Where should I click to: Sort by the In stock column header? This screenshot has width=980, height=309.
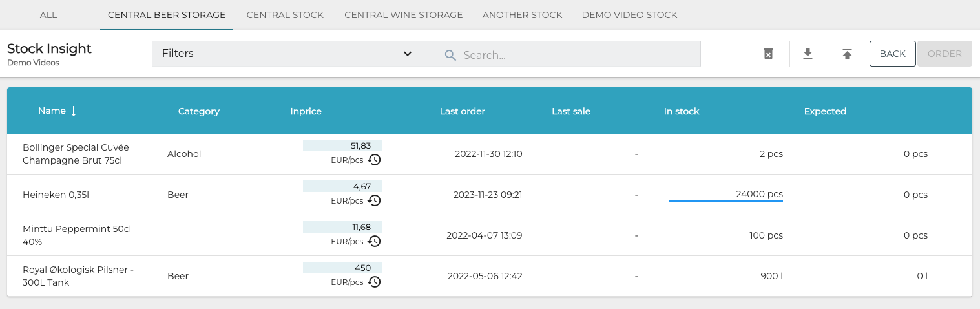coord(682,111)
